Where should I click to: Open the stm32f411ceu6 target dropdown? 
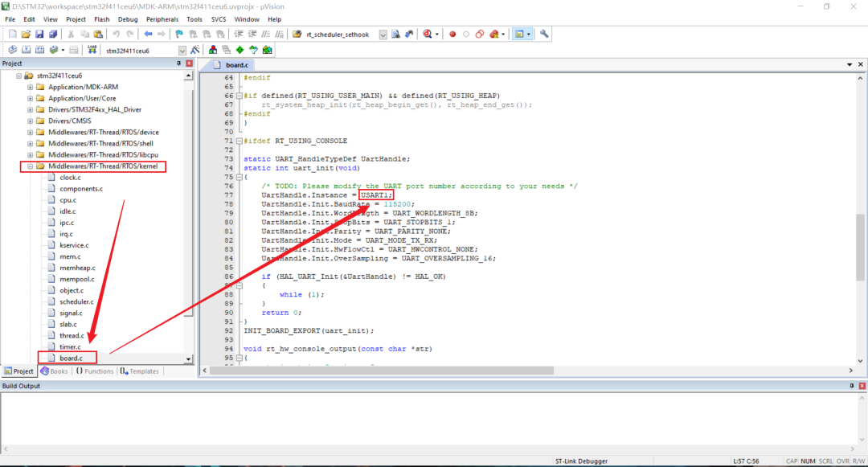[x=181, y=51]
